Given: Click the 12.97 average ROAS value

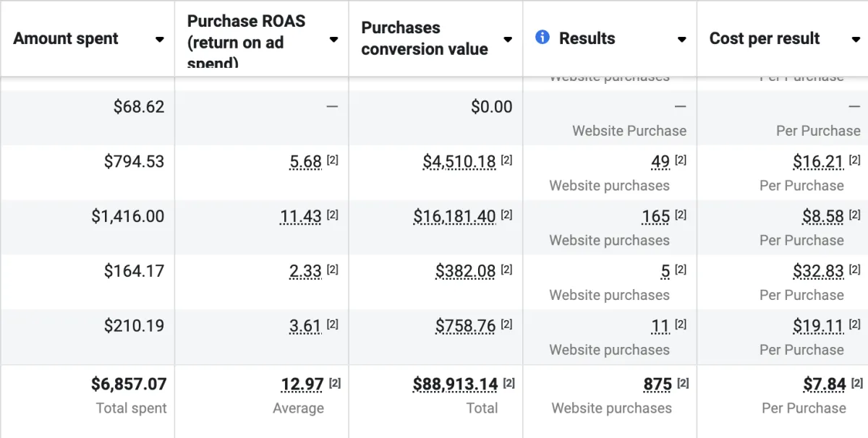Looking at the screenshot, I should coord(302,385).
